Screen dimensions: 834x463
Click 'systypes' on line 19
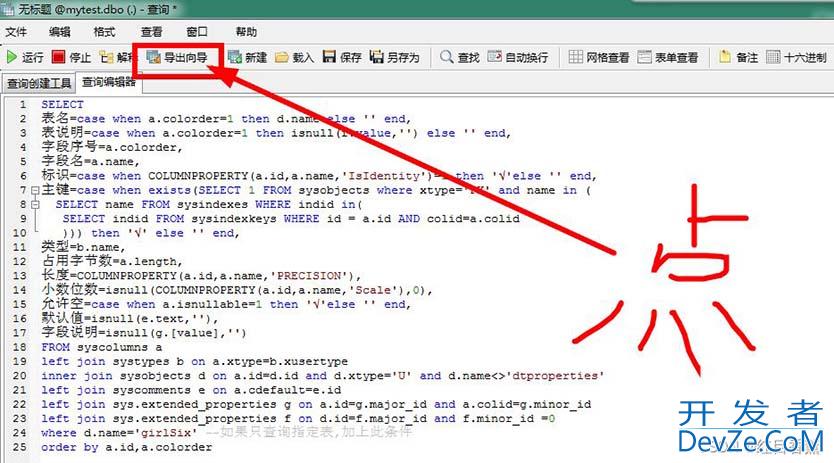pyautogui.click(x=141, y=361)
